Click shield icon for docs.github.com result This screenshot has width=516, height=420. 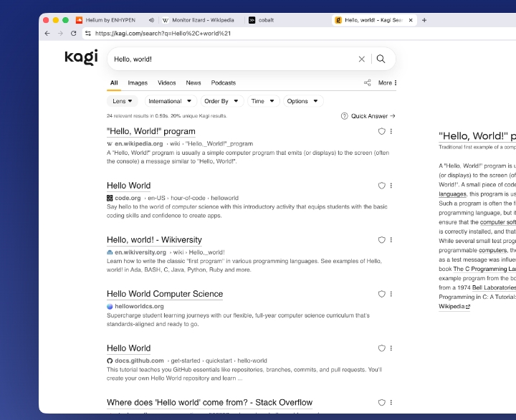381,348
